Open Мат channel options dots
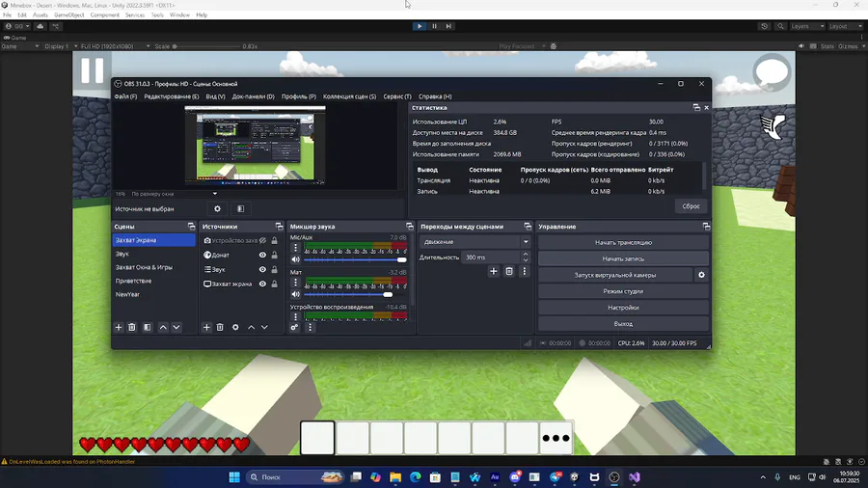868x488 pixels. (296, 283)
